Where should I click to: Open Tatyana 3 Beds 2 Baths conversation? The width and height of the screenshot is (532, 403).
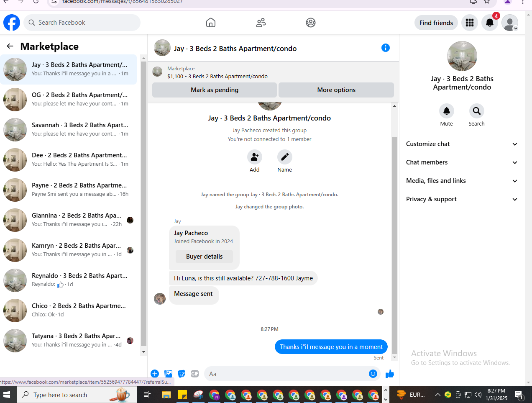(69, 341)
